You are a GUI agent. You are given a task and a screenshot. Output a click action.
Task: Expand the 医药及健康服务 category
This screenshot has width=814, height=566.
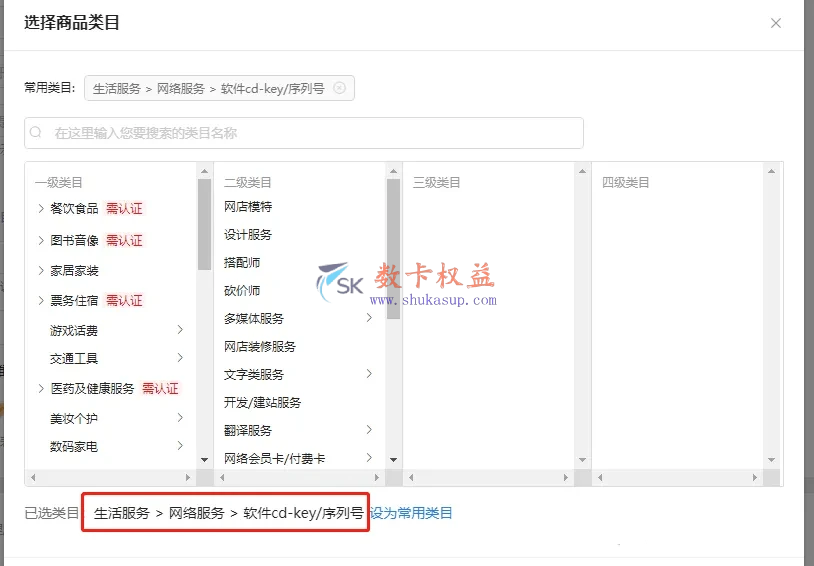coord(41,388)
